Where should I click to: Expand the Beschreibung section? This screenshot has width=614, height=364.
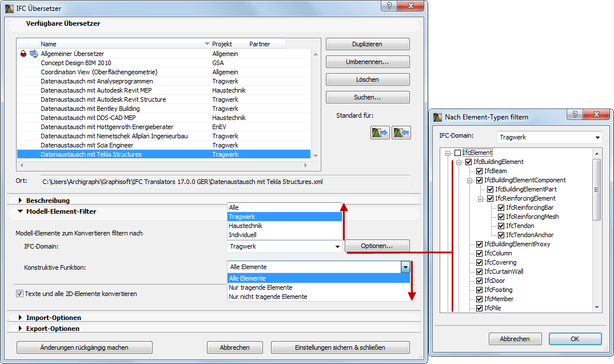pyautogui.click(x=20, y=201)
